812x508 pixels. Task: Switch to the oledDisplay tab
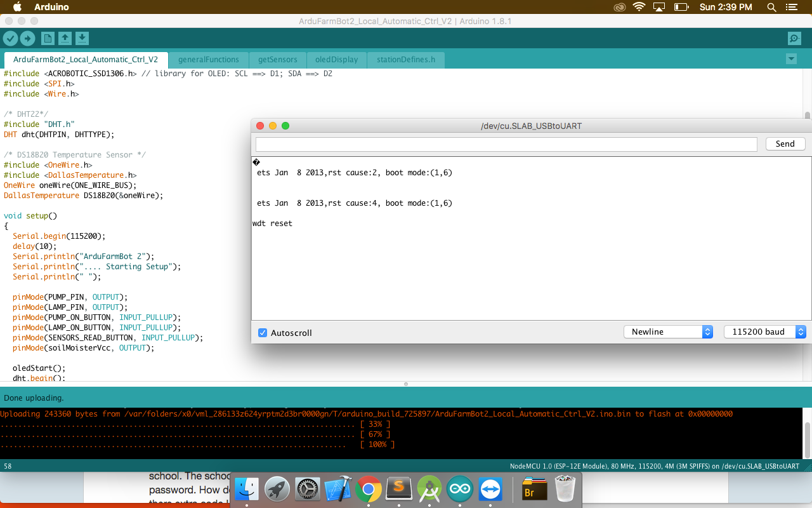(336, 60)
